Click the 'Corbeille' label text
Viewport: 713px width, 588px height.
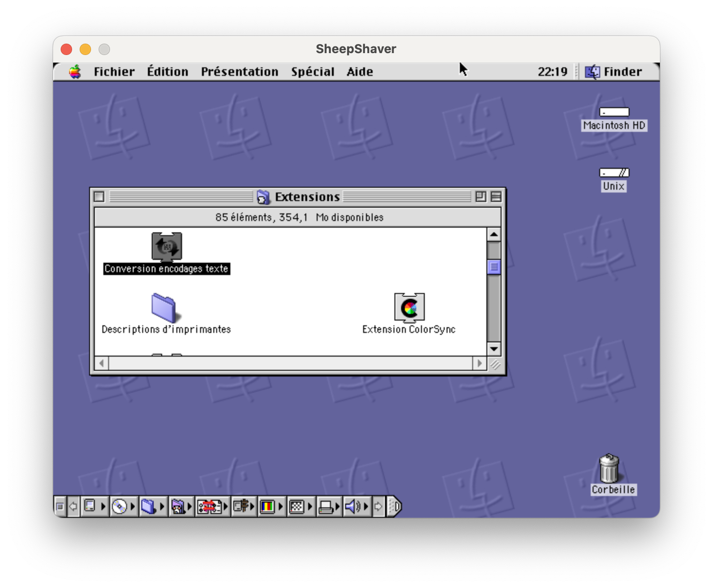(x=613, y=490)
